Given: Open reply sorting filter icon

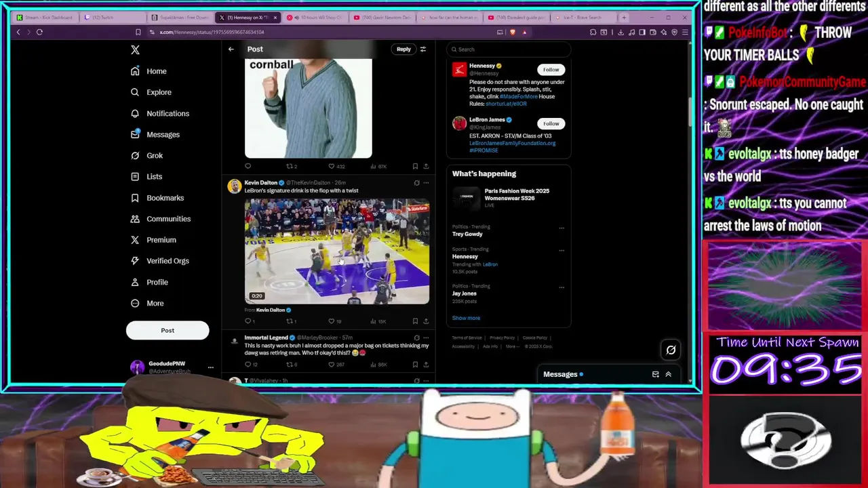Looking at the screenshot, I should pyautogui.click(x=422, y=49).
